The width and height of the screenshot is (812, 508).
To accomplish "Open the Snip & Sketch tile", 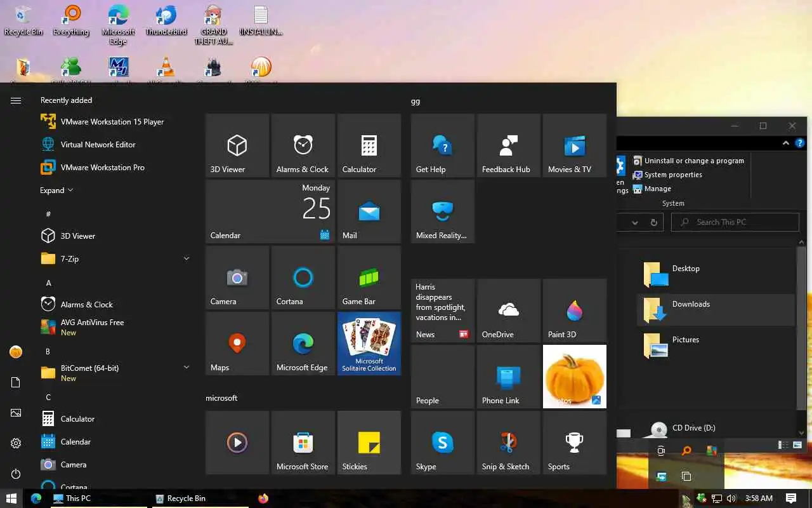I will coord(509,443).
